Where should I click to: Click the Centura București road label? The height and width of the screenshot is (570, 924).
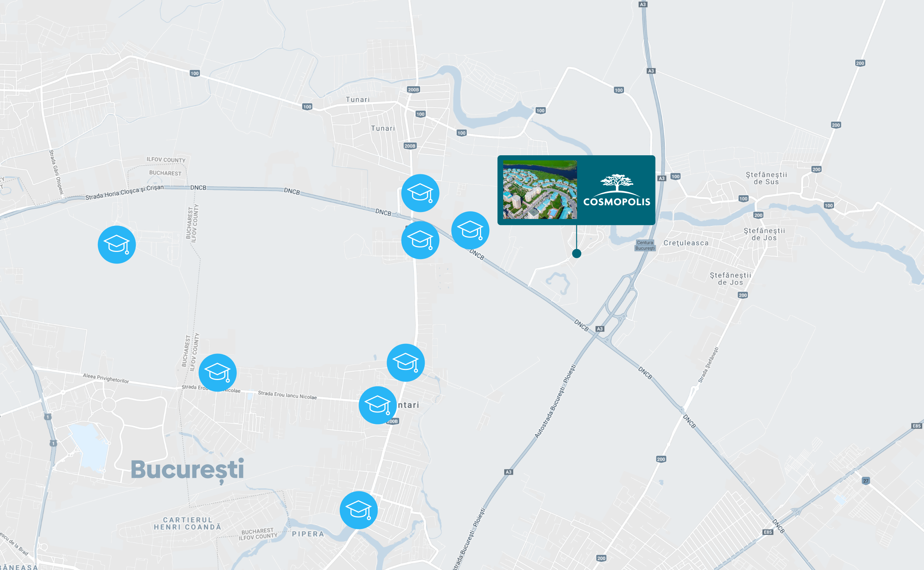coord(645,245)
